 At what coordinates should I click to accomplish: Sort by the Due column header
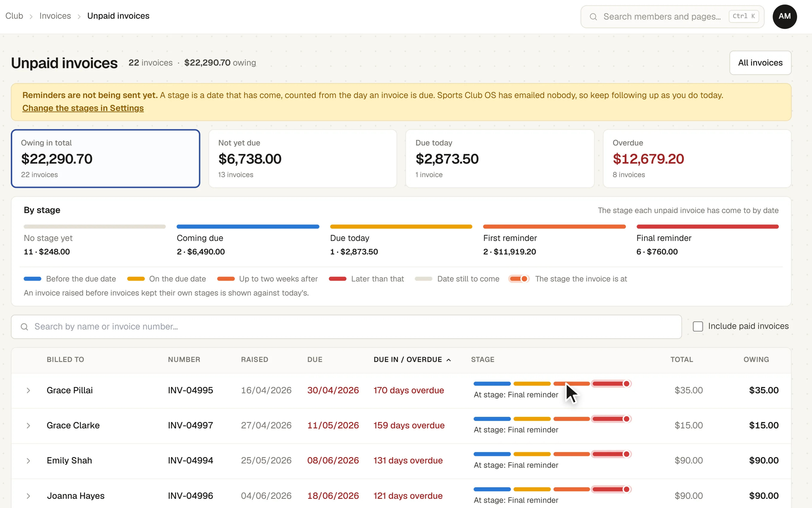[315, 359]
